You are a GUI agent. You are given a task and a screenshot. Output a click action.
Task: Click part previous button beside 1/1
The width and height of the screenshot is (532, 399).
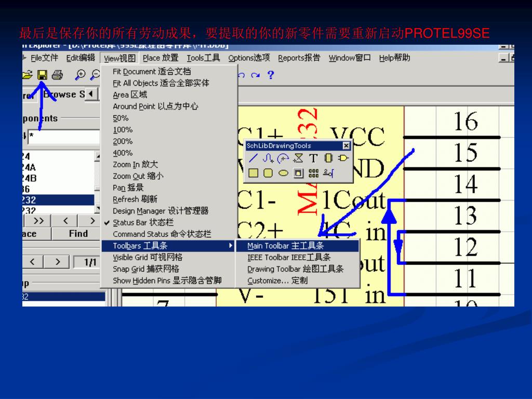point(33,262)
